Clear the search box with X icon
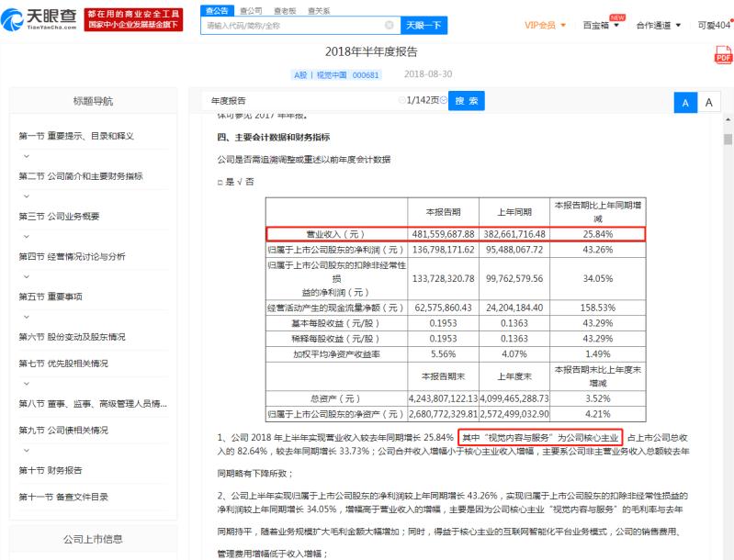The image size is (734, 560). pos(390,26)
